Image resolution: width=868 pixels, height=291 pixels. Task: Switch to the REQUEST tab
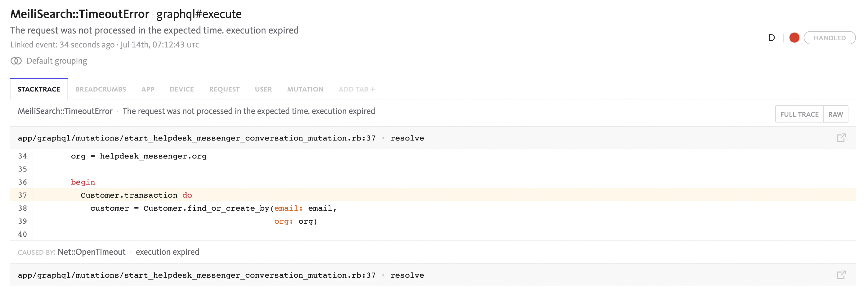pyautogui.click(x=224, y=89)
